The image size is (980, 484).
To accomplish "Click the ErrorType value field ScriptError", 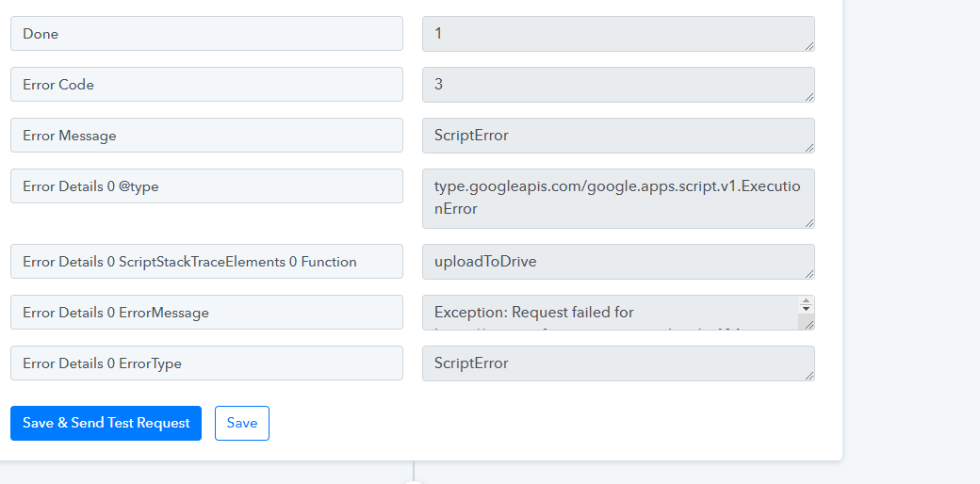I will click(618, 363).
